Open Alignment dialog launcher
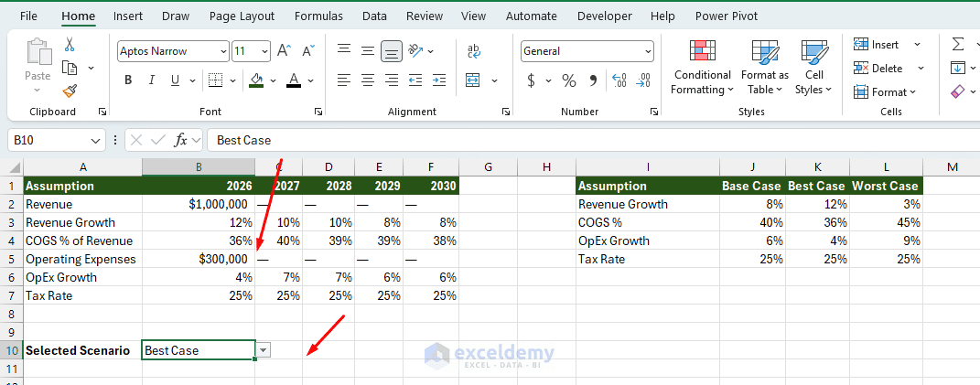The height and width of the screenshot is (385, 980). [506, 112]
